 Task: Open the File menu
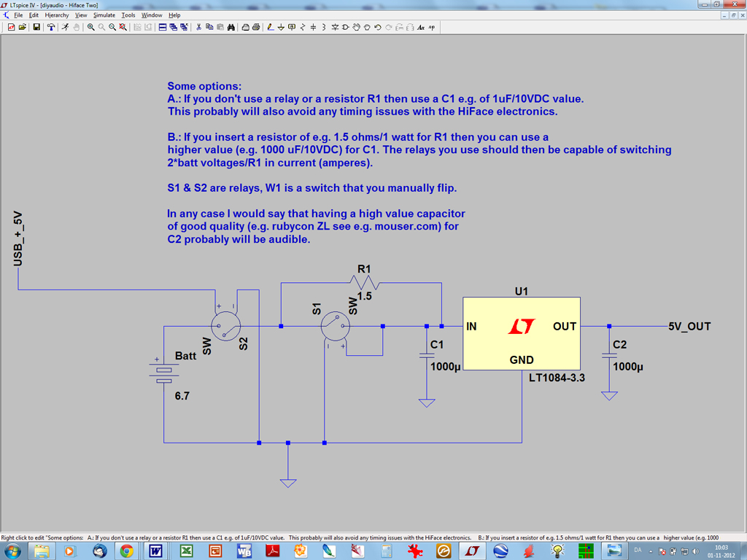(18, 15)
